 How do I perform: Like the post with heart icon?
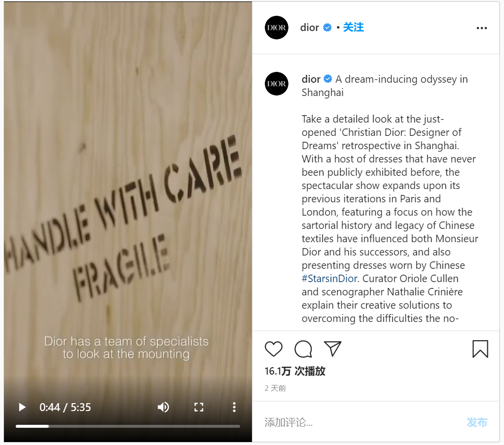pyautogui.click(x=274, y=349)
